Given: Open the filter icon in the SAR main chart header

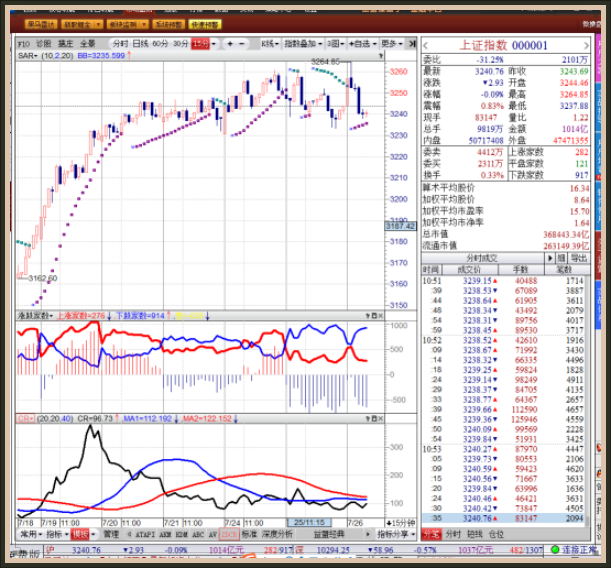Looking at the screenshot, I should pos(381,56).
